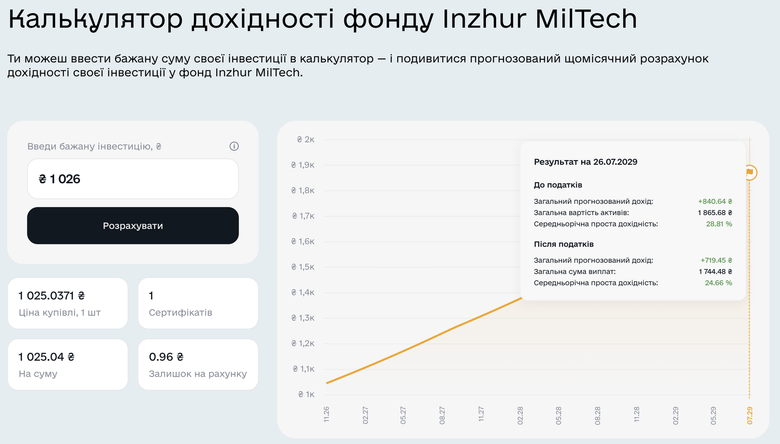Image resolution: width=780 pixels, height=444 pixels.
Task: Click the info icon beside investment label
Action: click(234, 146)
